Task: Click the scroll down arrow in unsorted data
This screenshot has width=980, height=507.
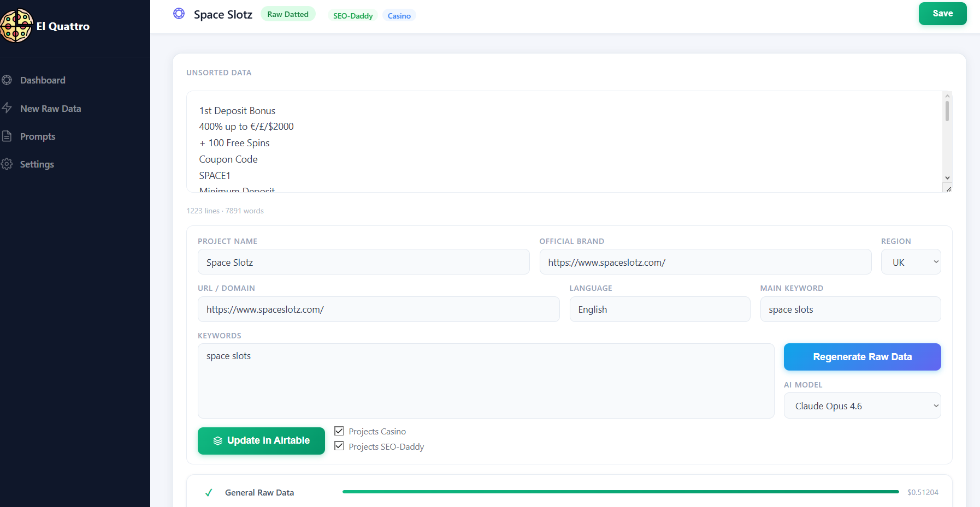Action: (947, 178)
